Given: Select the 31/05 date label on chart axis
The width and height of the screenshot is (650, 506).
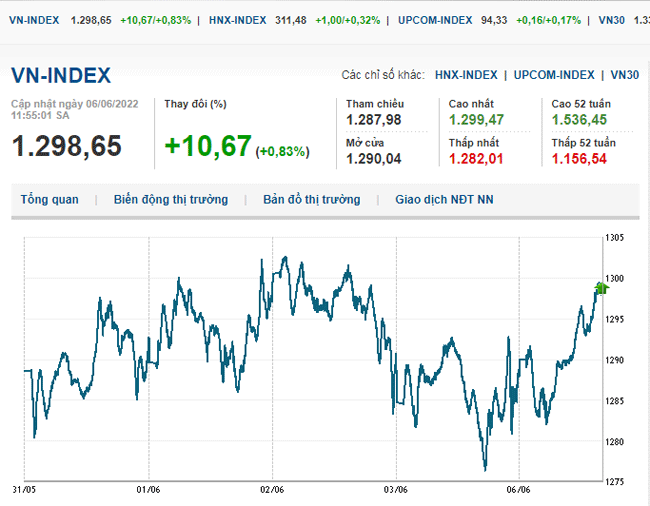Looking at the screenshot, I should click(x=24, y=489).
